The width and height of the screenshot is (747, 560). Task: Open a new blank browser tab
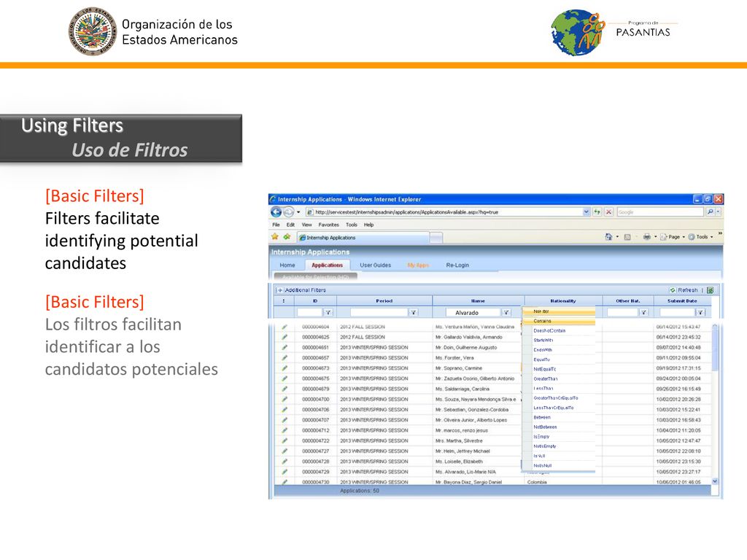436,237
